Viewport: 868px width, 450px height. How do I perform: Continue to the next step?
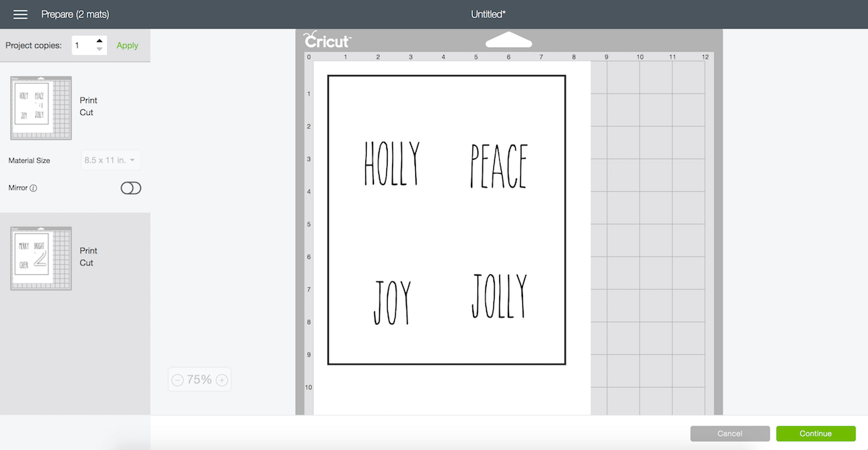click(816, 433)
